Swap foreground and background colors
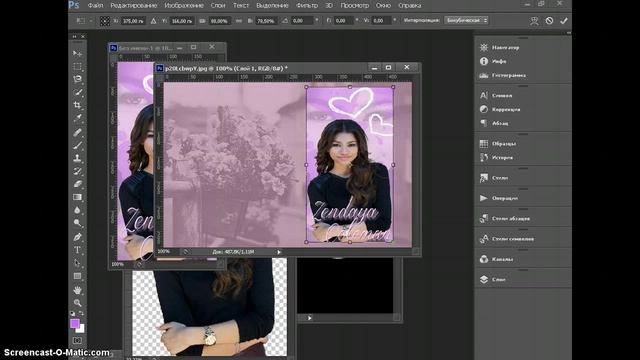This screenshot has width=640, height=360. pos(81,313)
